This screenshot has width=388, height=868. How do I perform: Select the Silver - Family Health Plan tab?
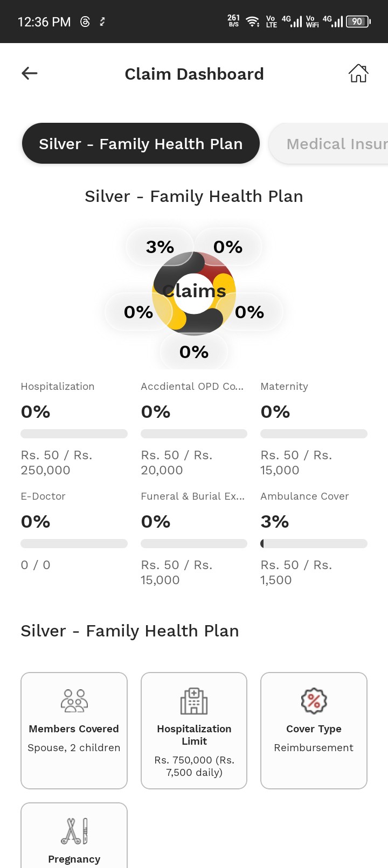coord(141,144)
